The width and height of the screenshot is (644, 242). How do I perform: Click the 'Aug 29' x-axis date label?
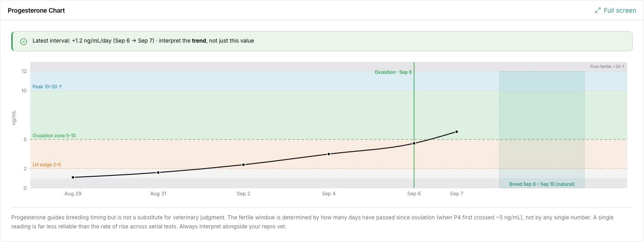pyautogui.click(x=73, y=194)
